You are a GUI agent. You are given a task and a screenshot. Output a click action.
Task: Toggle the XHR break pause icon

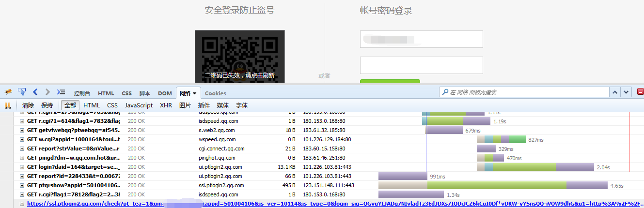click(x=8, y=105)
